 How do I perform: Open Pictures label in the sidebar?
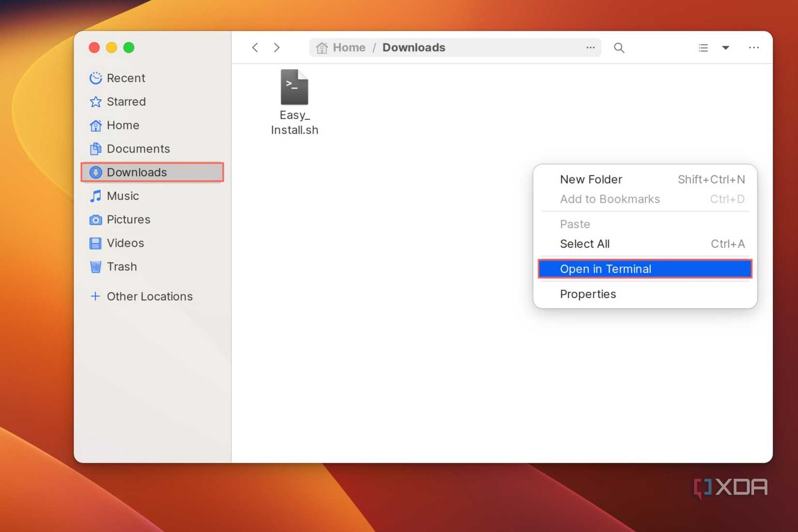point(129,220)
